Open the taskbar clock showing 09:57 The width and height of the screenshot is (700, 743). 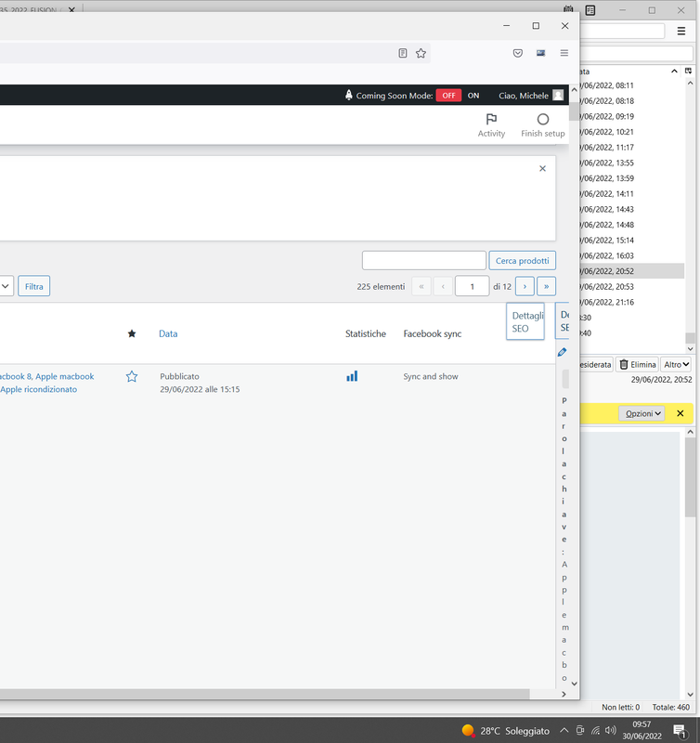coord(642,730)
